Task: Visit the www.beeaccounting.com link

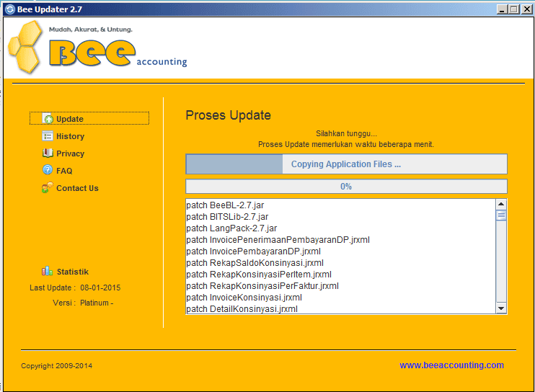Action: coord(451,365)
